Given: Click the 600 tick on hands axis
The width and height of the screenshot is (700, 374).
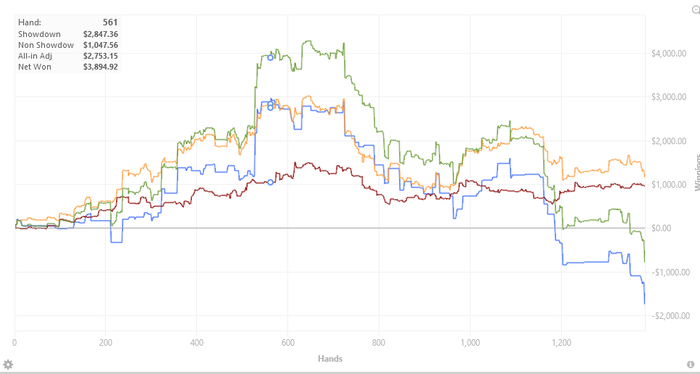Looking at the screenshot, I should coord(288,343).
